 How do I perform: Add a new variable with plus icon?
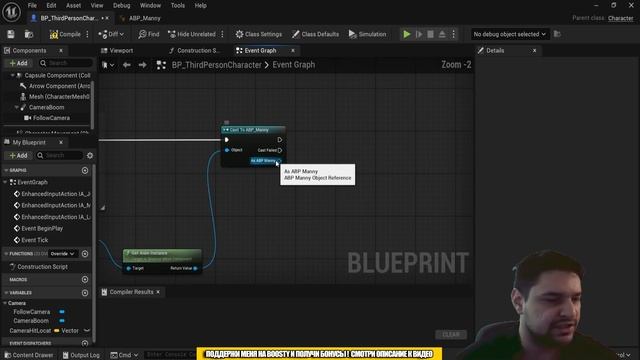tap(85, 293)
